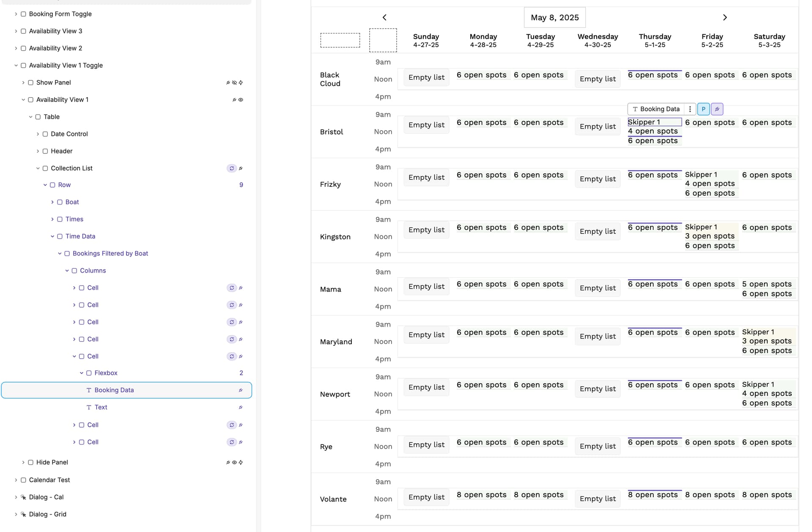
Task: Click the repeat icon on the expanded Cell row above Flexbox
Action: click(232, 356)
